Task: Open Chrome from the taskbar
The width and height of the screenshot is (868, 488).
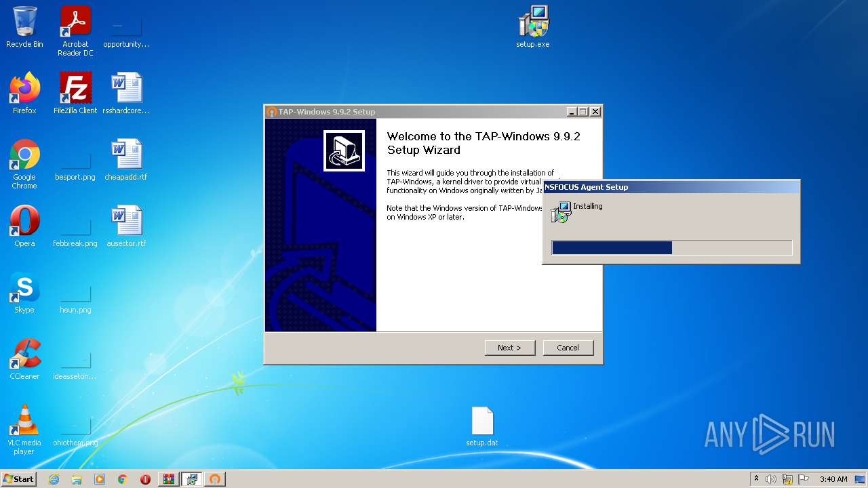Action: pos(123,479)
